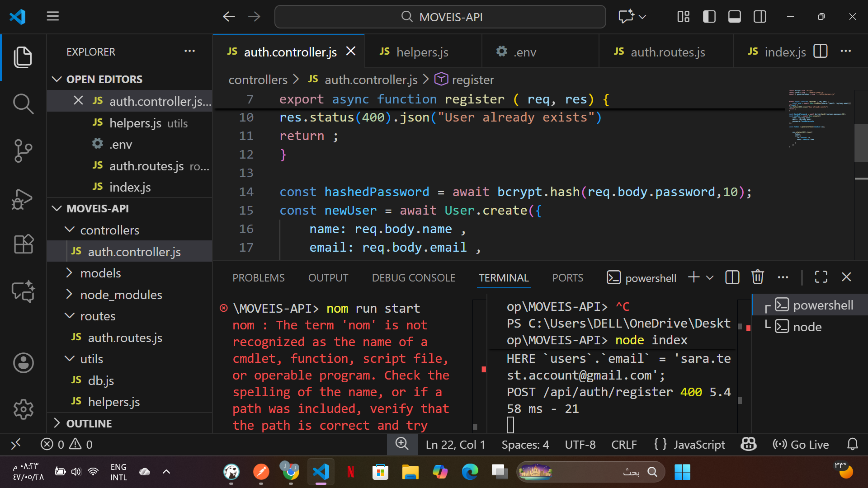Split the terminal panel

tap(732, 277)
